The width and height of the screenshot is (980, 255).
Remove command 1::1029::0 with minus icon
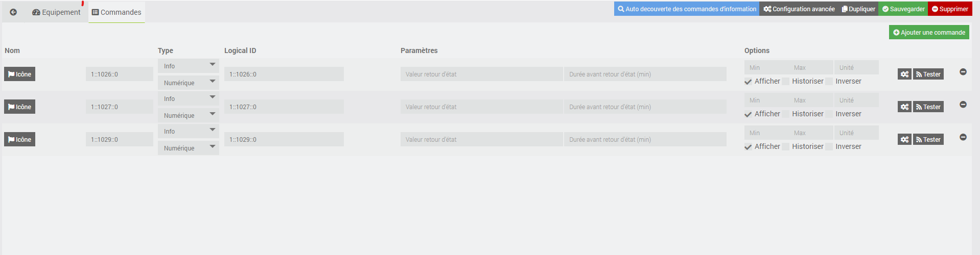pos(963,137)
